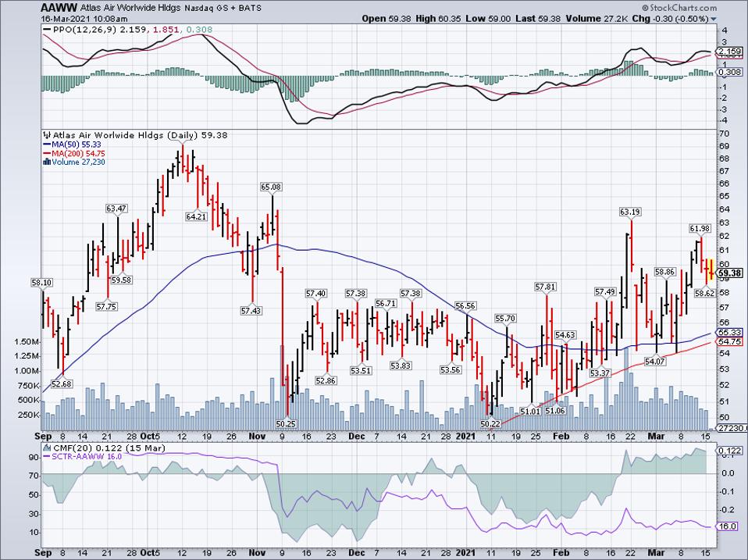Screen dimensions: 748x560
Task: Click the PPO(12,26,9) indicator legend
Action: (x=85, y=30)
